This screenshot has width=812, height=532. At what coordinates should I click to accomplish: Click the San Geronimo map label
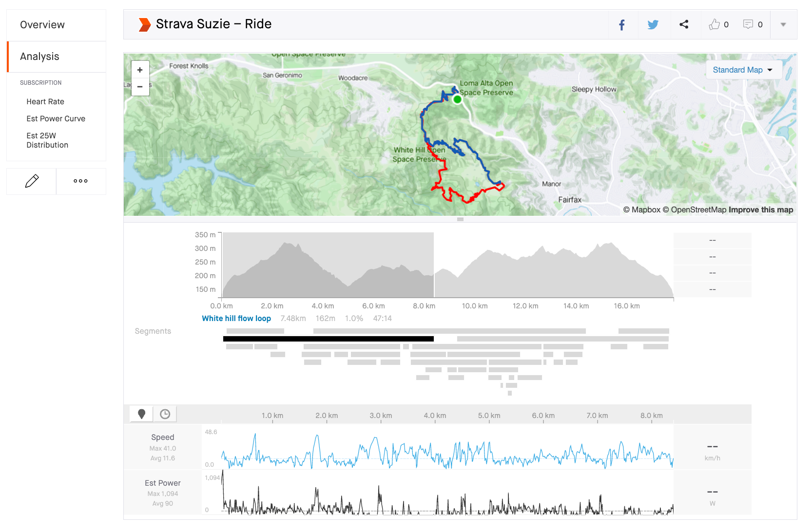tap(282, 76)
